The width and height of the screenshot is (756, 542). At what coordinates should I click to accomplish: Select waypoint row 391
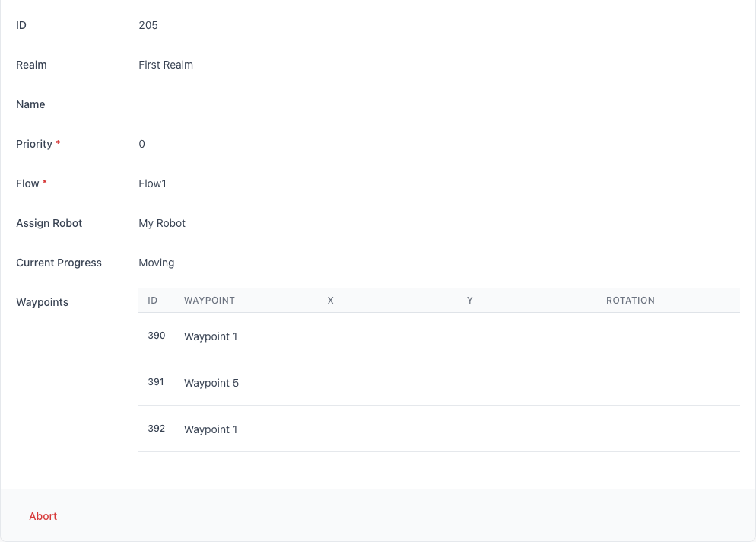[x=156, y=381]
